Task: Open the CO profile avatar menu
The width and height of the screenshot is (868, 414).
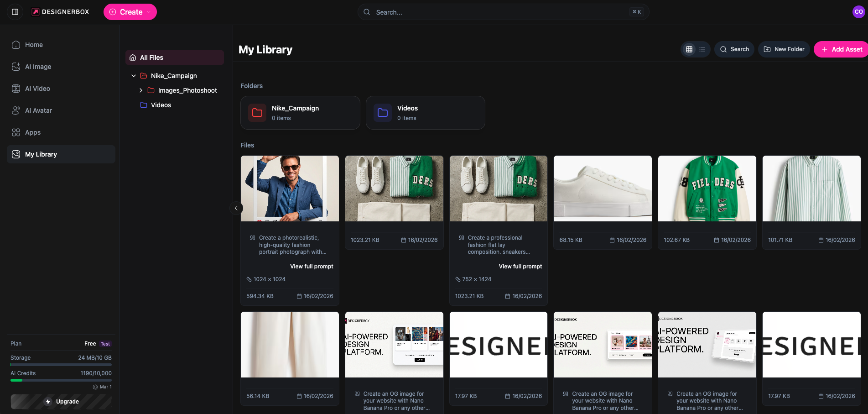Action: click(859, 11)
